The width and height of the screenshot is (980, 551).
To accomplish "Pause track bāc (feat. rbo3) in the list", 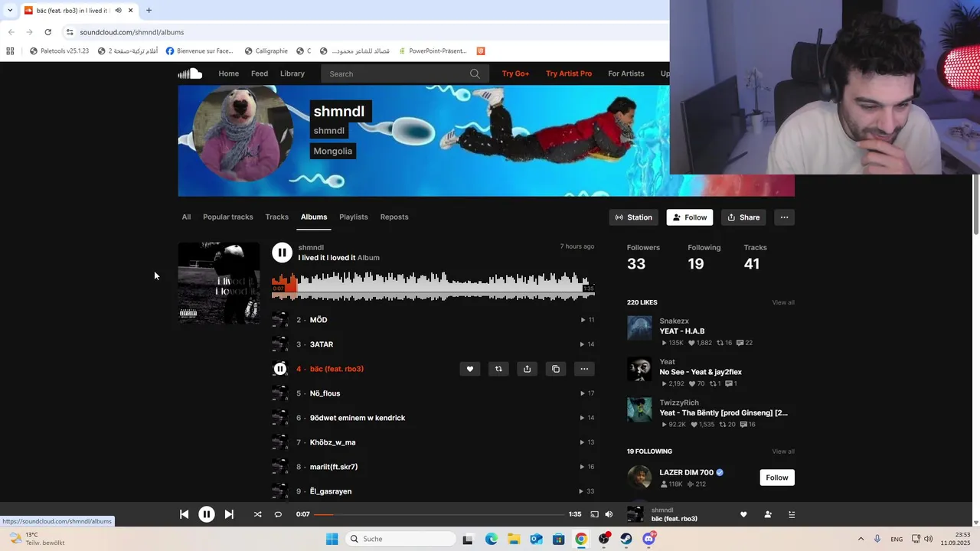I will (280, 369).
